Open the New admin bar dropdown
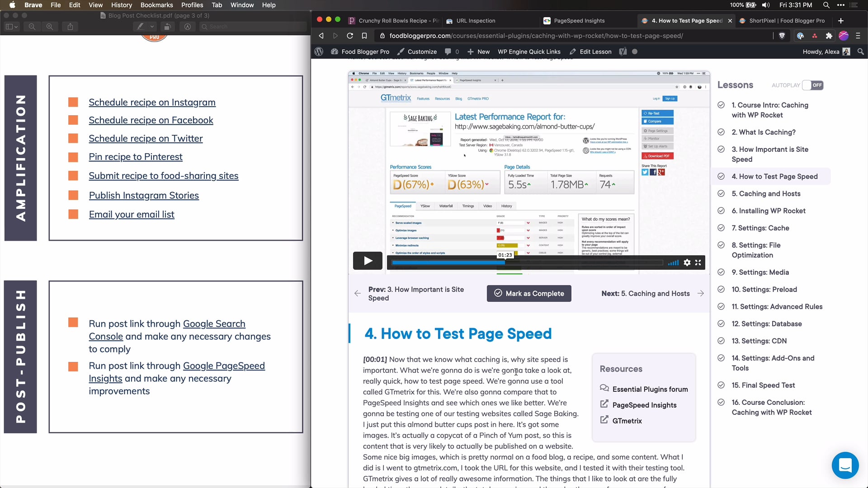868x488 pixels. coord(478,52)
